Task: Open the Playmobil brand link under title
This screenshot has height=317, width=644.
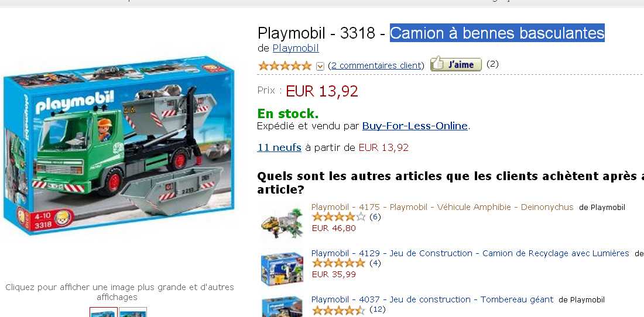Action: [296, 48]
